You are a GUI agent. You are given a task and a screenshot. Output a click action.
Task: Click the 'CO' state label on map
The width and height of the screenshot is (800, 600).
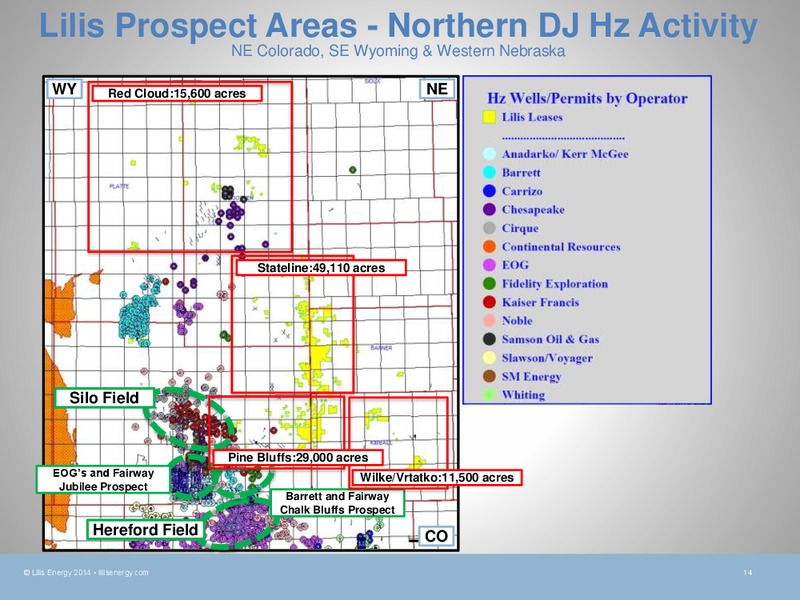[436, 536]
